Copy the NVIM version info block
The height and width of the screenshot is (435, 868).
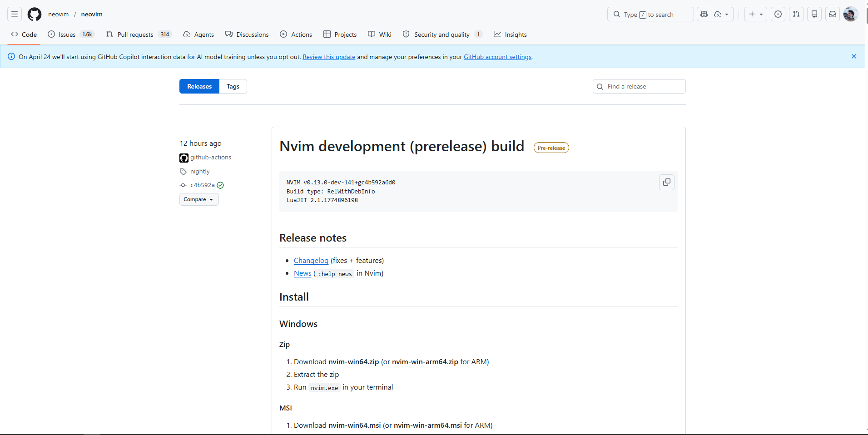pos(666,182)
